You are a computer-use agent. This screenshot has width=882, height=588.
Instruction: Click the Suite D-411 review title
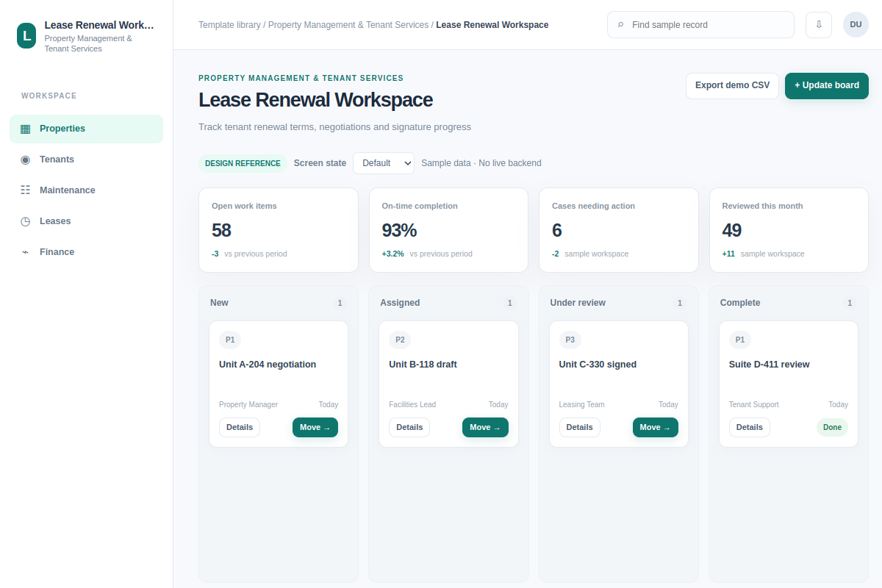click(x=769, y=365)
